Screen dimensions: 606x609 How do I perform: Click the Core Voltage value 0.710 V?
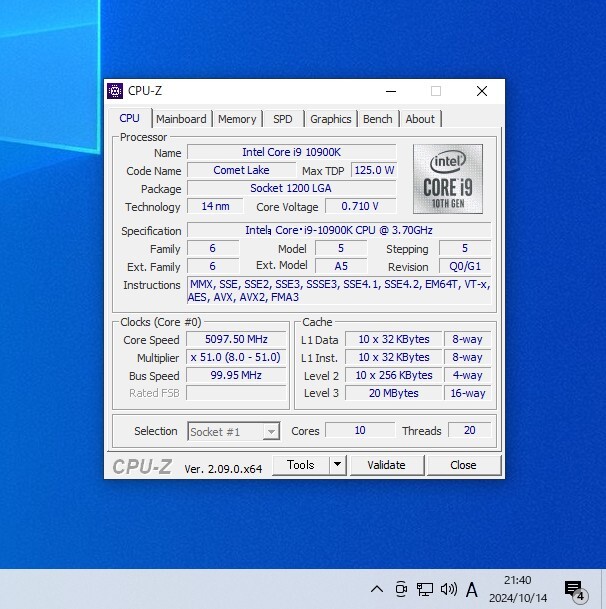(360, 206)
